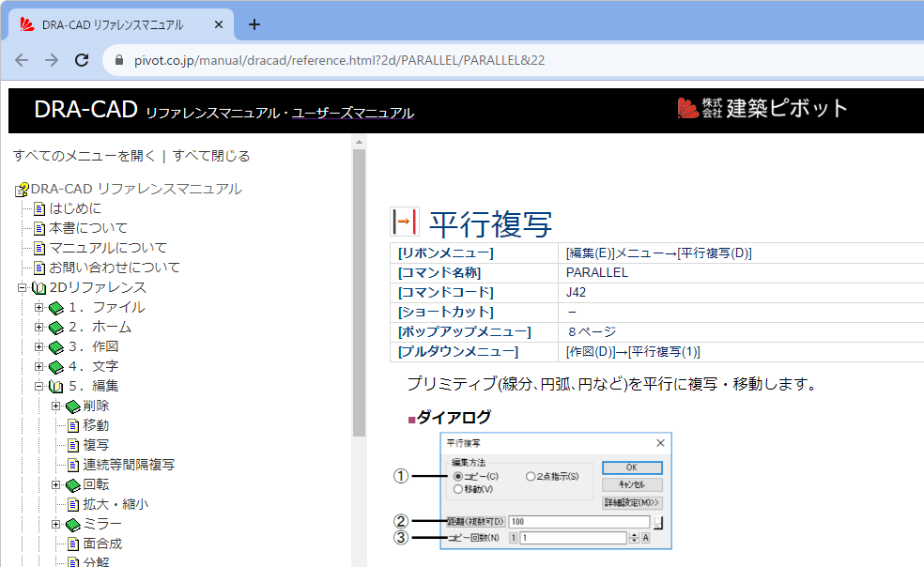924x567 pixels.
Task: Click the tree panel scrollbar thumb
Action: (x=359, y=293)
